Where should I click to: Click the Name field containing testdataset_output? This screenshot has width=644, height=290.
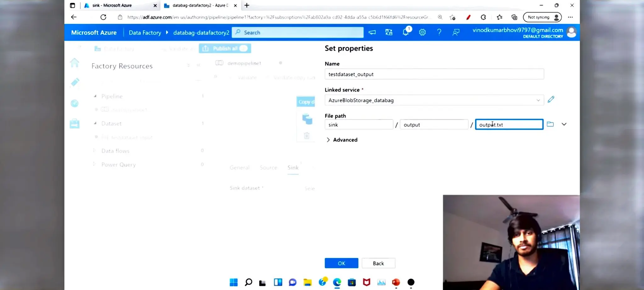(434, 74)
